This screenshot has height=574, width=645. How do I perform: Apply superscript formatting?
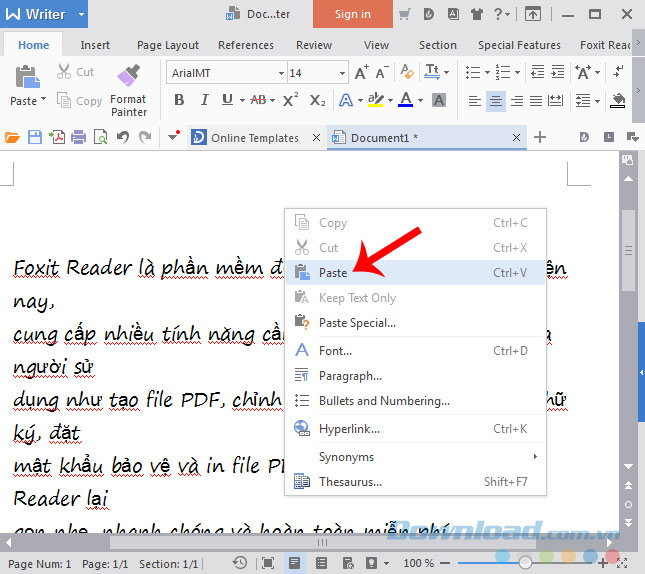point(290,100)
